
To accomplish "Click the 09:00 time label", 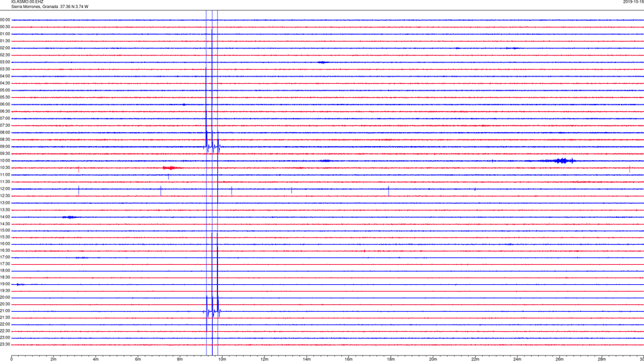I will click(5, 147).
